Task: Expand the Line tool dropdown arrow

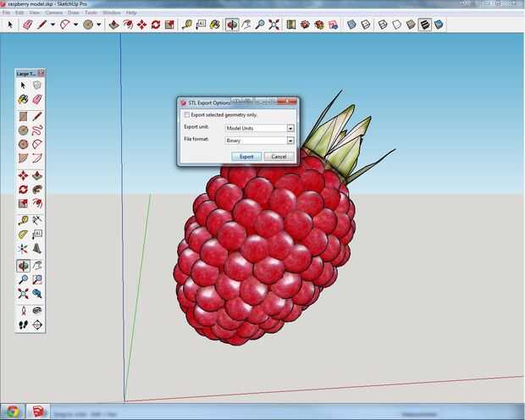Action: coord(52,25)
